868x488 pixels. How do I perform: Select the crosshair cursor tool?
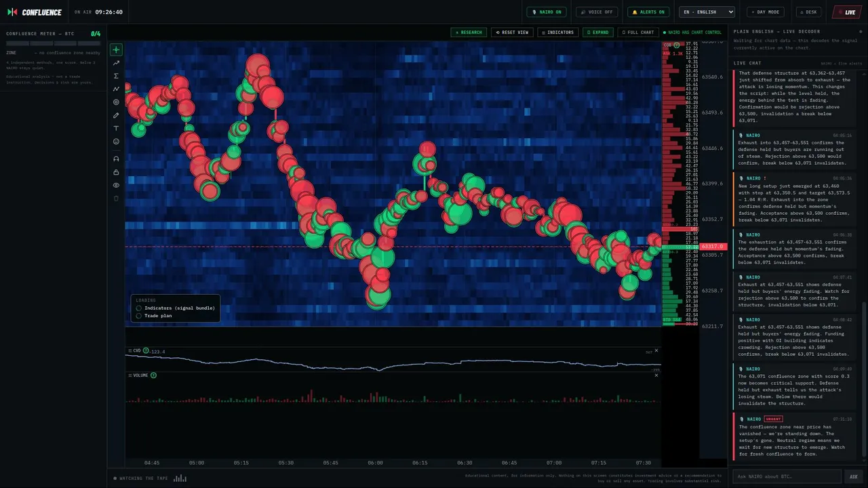[116, 49]
